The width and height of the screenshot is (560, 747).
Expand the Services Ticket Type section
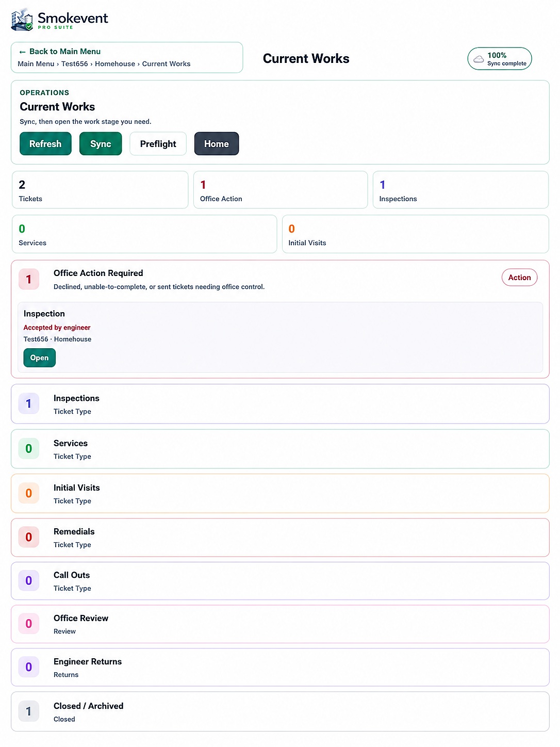(x=280, y=449)
